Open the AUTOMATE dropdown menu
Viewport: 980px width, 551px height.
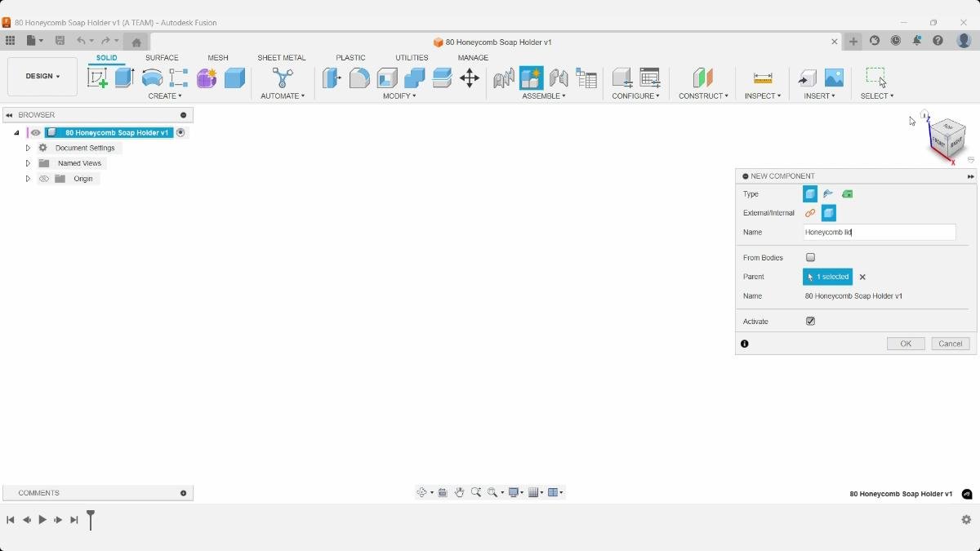(283, 96)
